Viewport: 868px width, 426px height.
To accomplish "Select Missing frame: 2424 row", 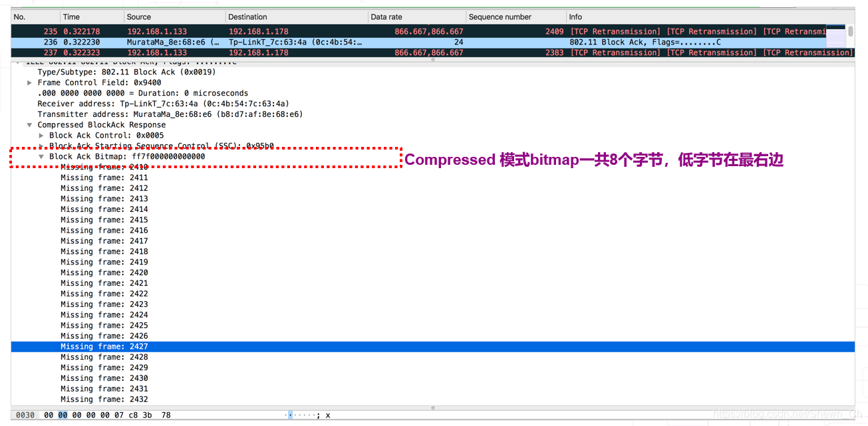I will pyautogui.click(x=432, y=315).
